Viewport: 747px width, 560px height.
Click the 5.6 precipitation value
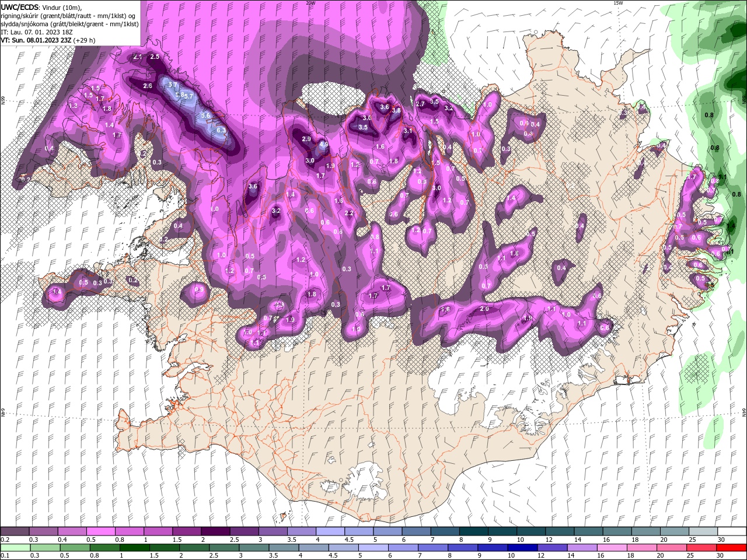pos(205,116)
